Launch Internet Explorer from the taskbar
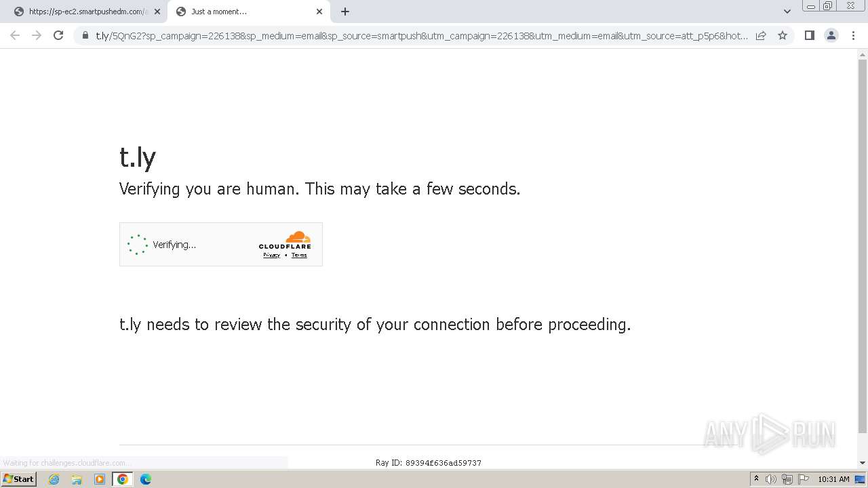868x488 pixels. (x=54, y=479)
